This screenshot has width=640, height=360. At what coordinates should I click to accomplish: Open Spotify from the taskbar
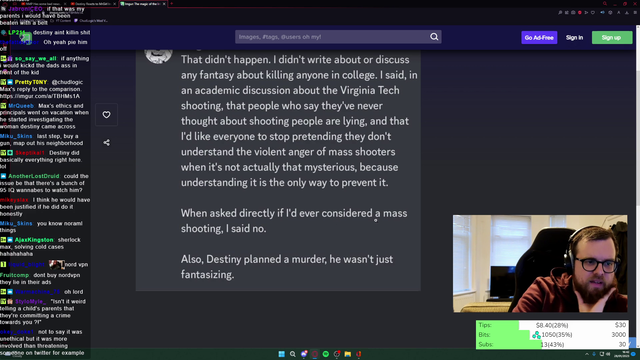(x=326, y=354)
